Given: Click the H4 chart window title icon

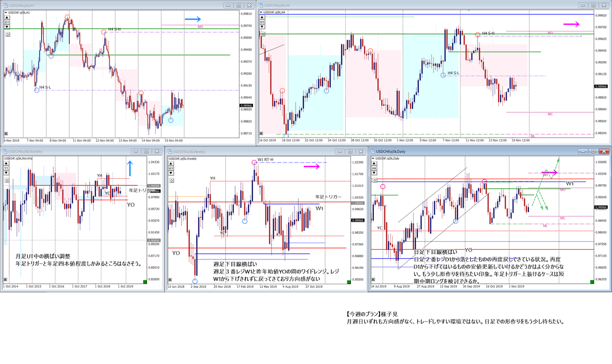Looking at the screenshot, I should click(261, 5).
